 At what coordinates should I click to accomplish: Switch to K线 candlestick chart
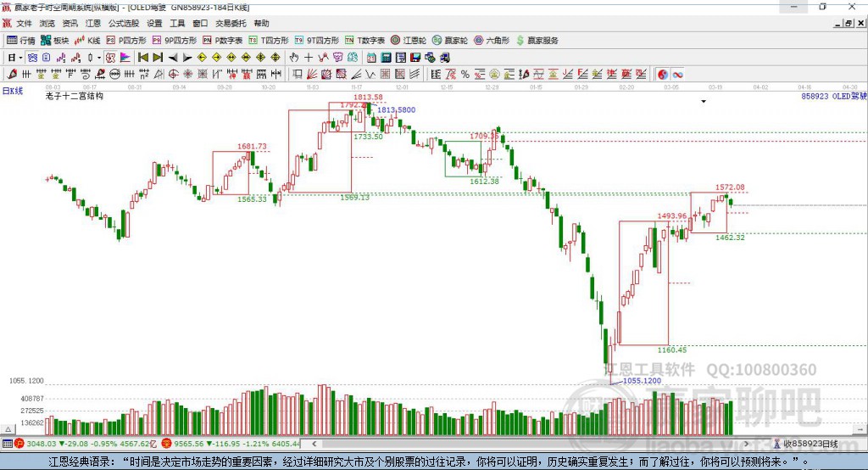[87, 41]
